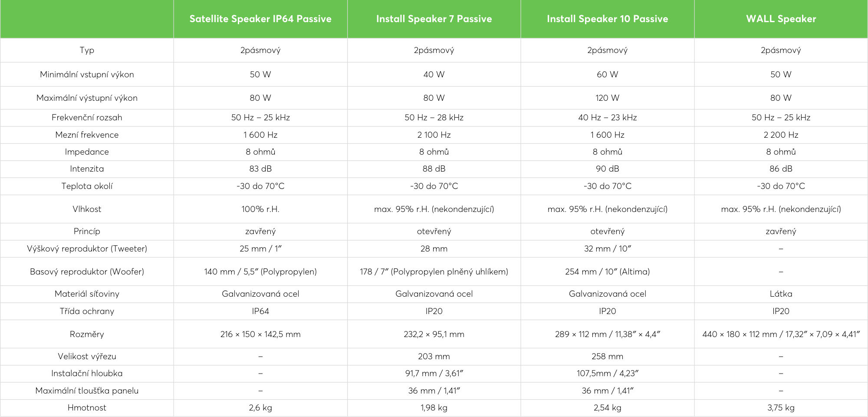The height and width of the screenshot is (417, 868).
Task: Select the Teplota okolí row label
Action: [x=87, y=186]
